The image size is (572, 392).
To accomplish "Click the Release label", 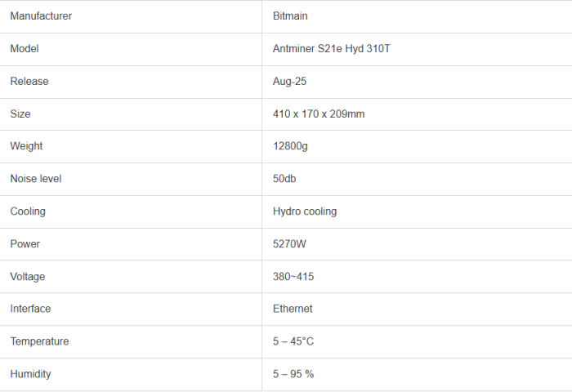I will 29,82.
